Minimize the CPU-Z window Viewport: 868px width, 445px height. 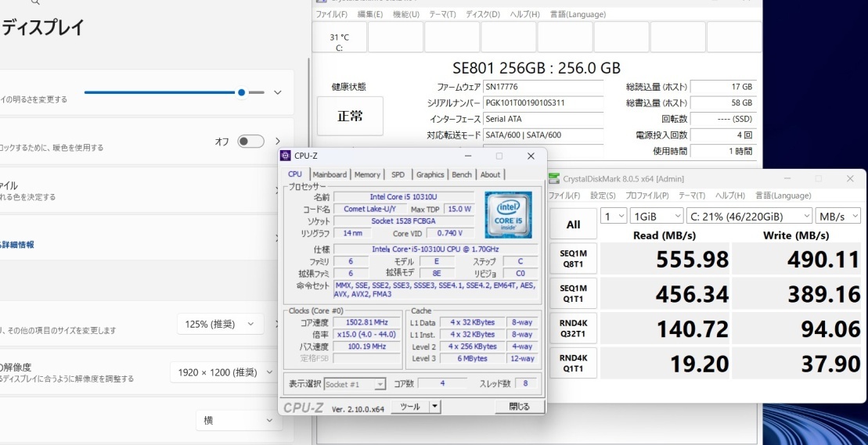pos(468,156)
